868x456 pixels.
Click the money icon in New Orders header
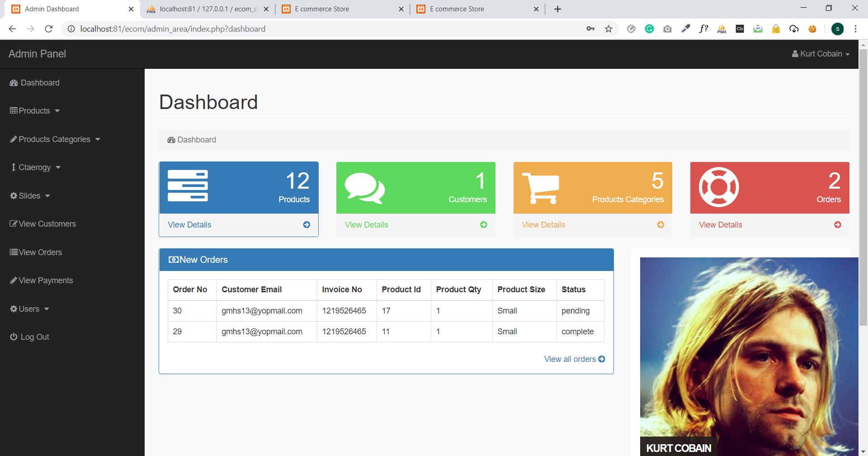tap(173, 260)
